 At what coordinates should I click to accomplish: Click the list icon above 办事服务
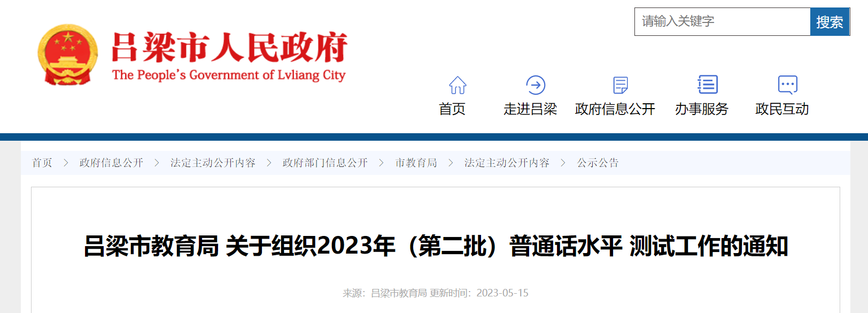708,85
